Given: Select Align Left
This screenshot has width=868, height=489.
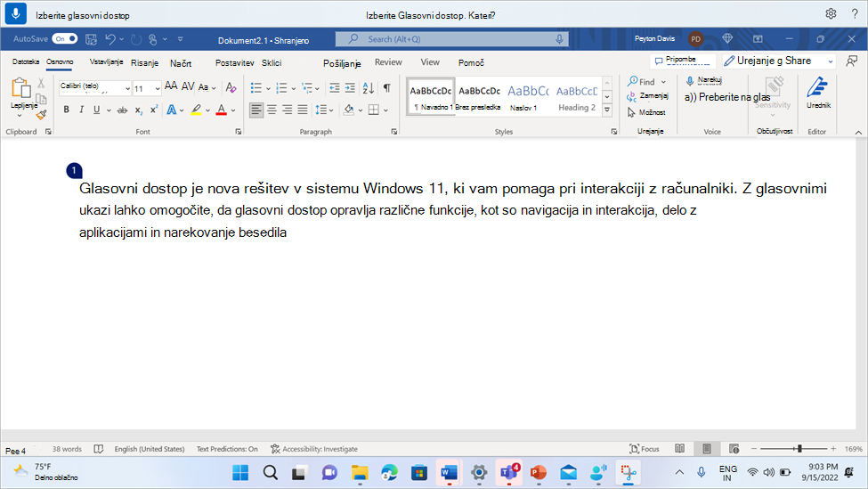Looking at the screenshot, I should (x=256, y=110).
